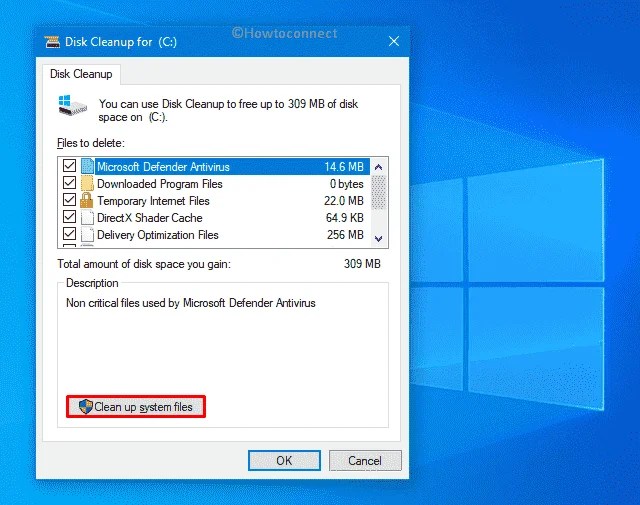Toggle the DirectX Shader Cache checkbox

[x=69, y=217]
